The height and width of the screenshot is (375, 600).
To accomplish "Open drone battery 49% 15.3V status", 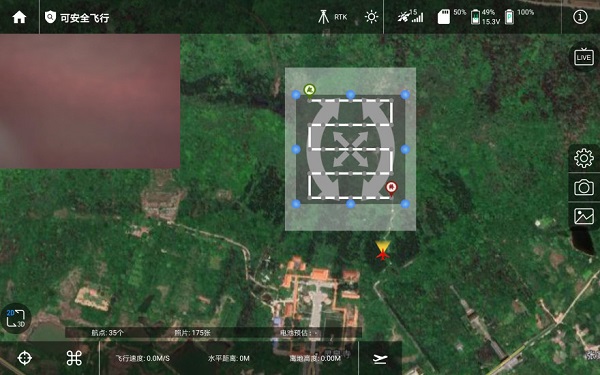I will [485, 17].
